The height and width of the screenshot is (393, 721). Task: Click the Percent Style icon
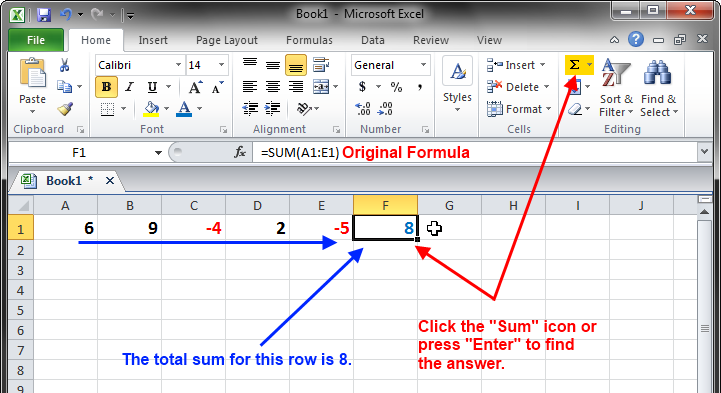pyautogui.click(x=396, y=86)
